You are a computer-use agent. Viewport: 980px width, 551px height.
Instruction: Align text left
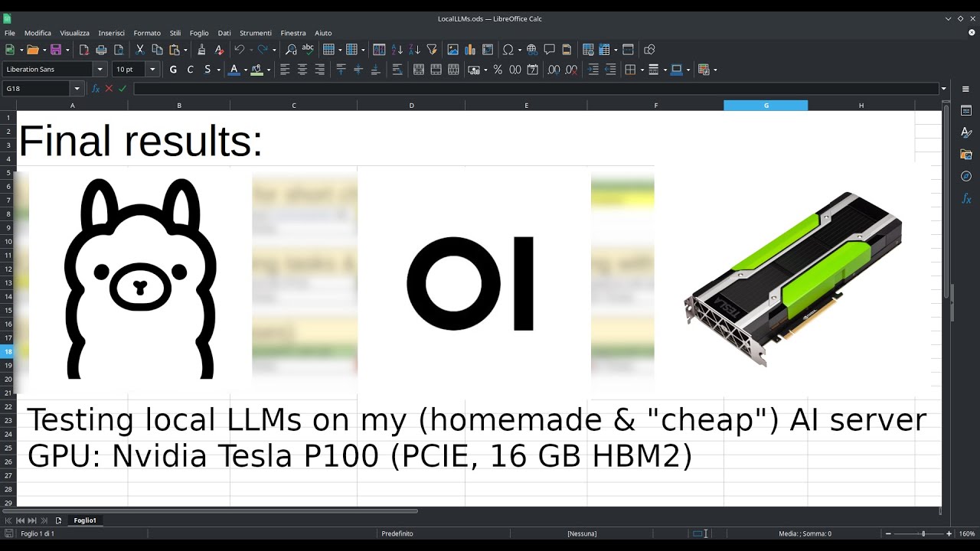(285, 70)
